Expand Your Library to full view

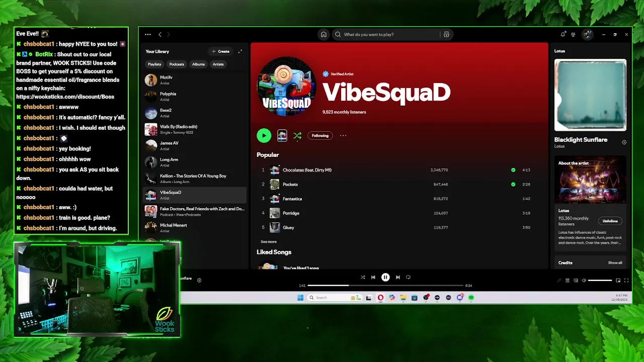click(x=240, y=51)
